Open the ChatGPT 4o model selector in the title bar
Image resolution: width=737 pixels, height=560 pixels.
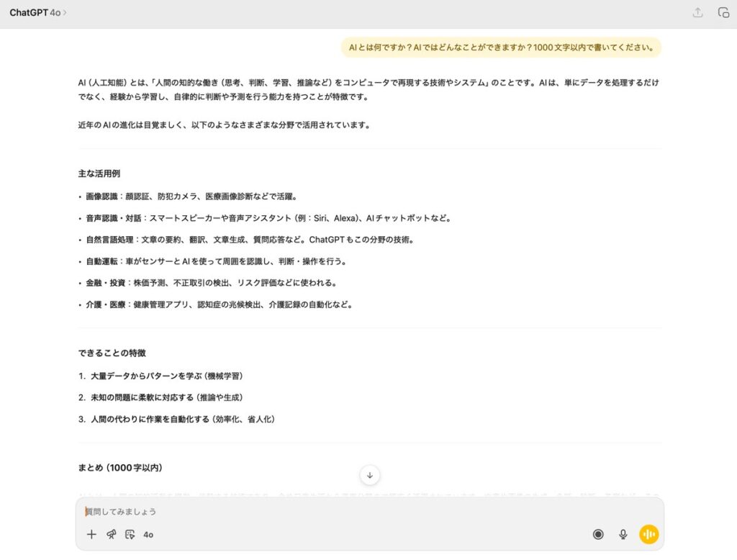[37, 12]
